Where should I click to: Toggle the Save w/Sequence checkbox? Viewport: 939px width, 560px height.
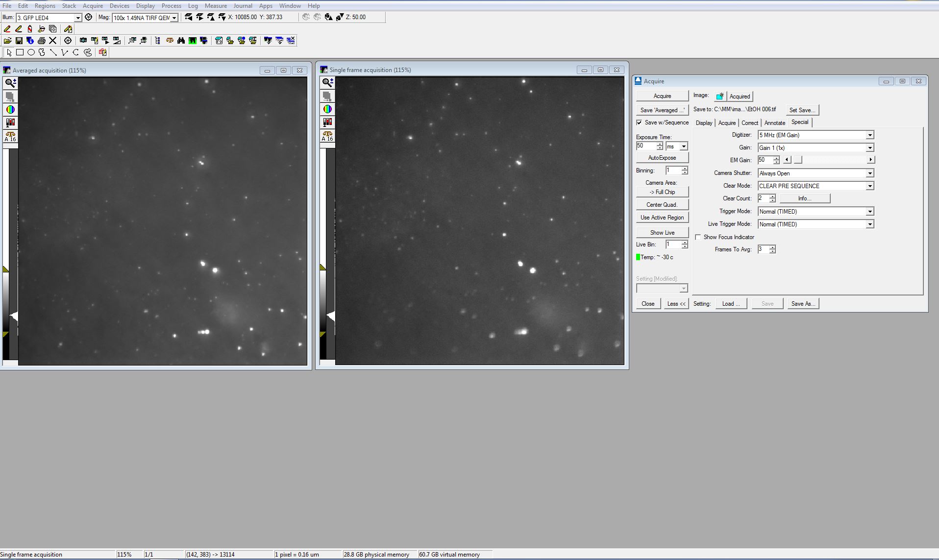pos(639,122)
